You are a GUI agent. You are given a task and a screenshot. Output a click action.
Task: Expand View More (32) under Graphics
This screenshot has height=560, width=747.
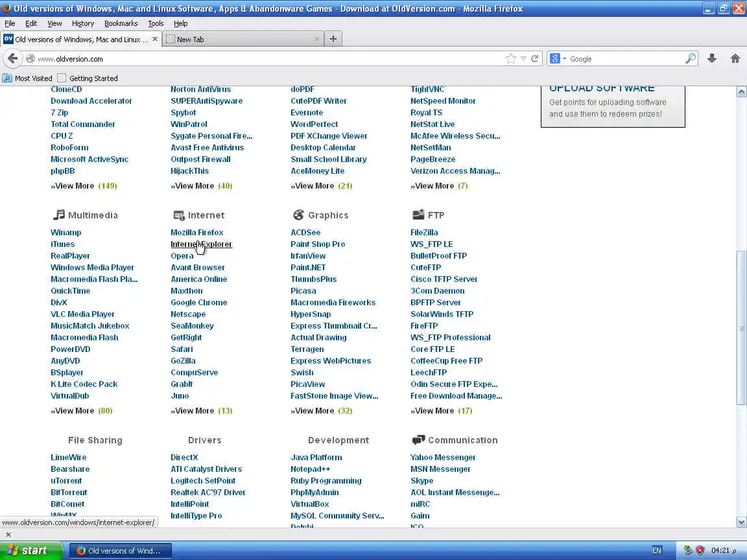point(322,410)
